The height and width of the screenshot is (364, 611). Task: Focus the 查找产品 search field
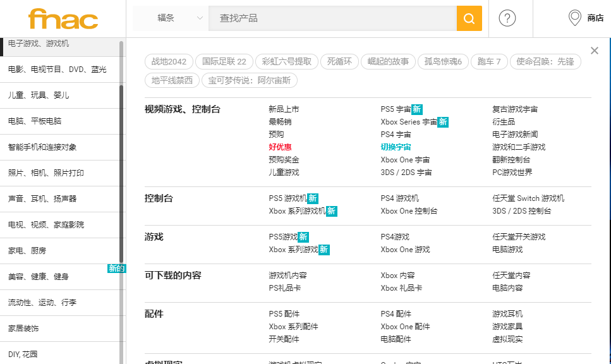coord(333,18)
